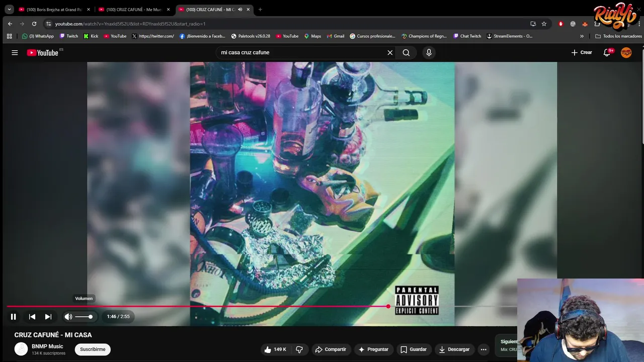Screen dimensions: 644x362
Task: Open the apps grid in bookmarks bar
Action: tap(9, 36)
